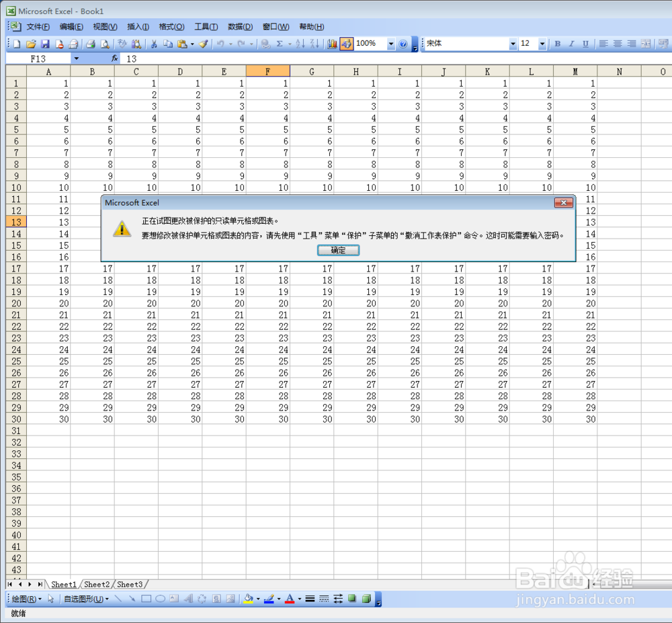Click the 3-D Style green cube icon

[x=366, y=599]
